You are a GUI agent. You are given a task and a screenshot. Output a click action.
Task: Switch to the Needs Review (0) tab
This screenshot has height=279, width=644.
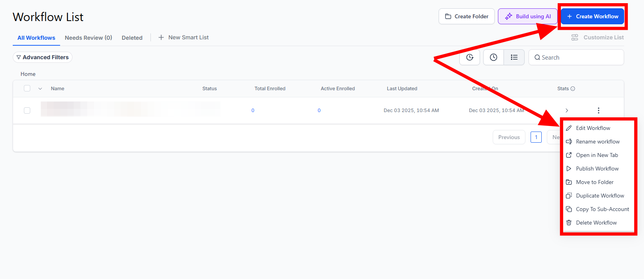(88, 38)
